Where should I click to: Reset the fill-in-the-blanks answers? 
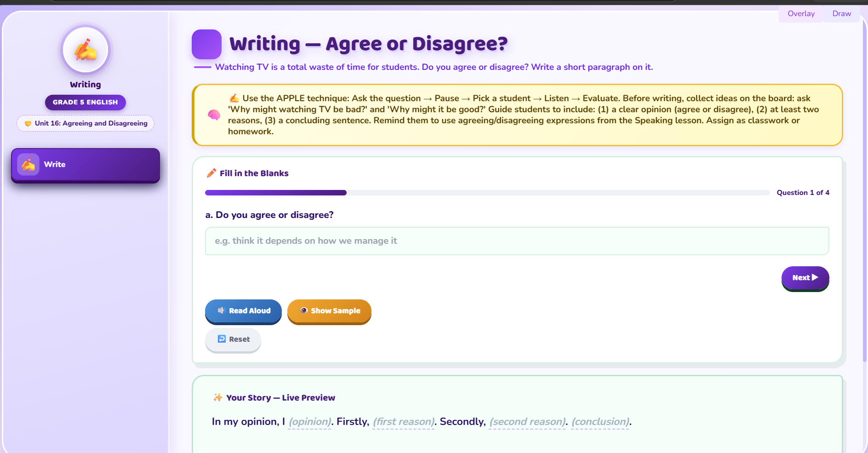(233, 339)
